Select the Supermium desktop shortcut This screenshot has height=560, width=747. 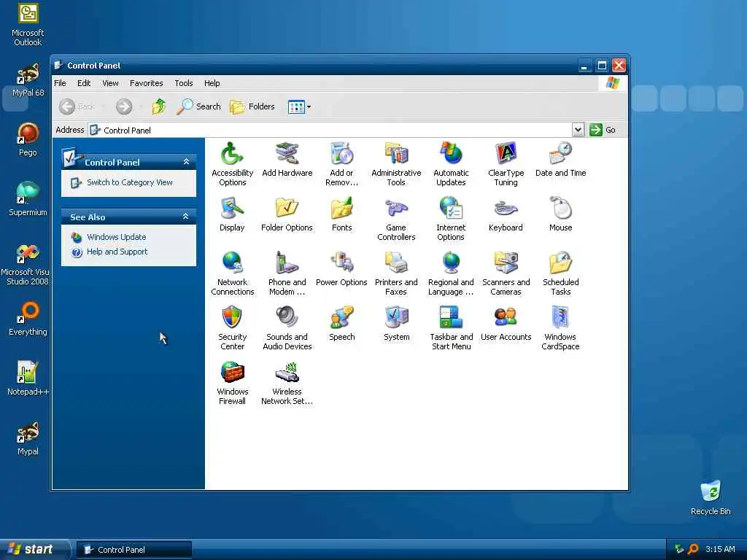[28, 199]
